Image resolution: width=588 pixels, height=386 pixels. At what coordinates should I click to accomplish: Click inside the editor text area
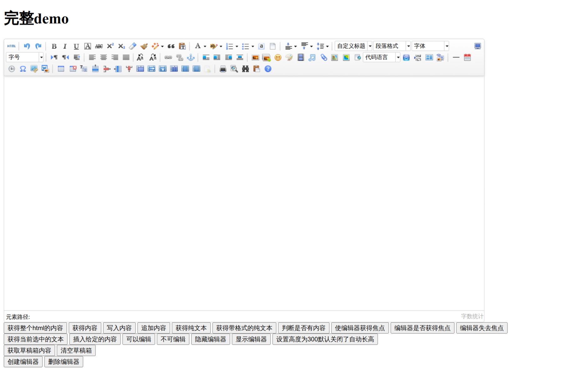(x=244, y=193)
